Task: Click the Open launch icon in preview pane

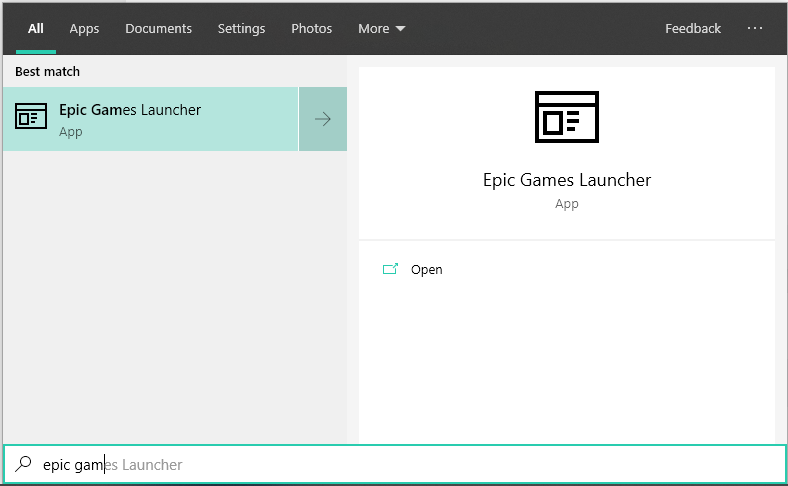Action: pos(390,269)
